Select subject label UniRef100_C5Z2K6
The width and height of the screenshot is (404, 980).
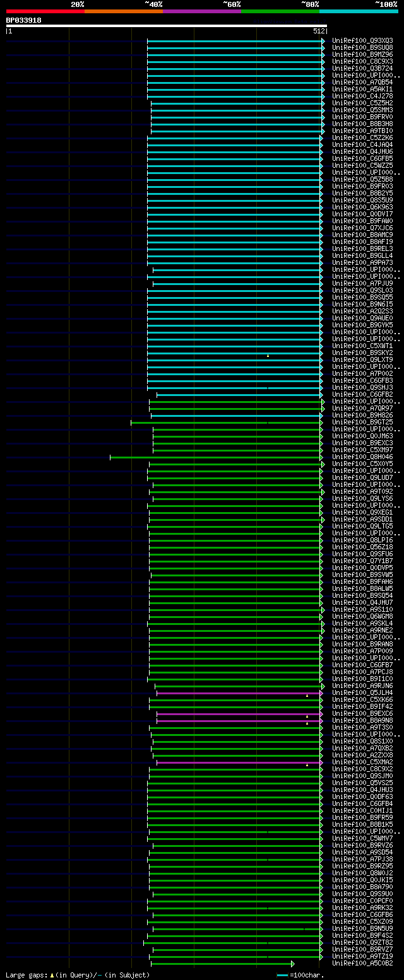[x=362, y=137]
